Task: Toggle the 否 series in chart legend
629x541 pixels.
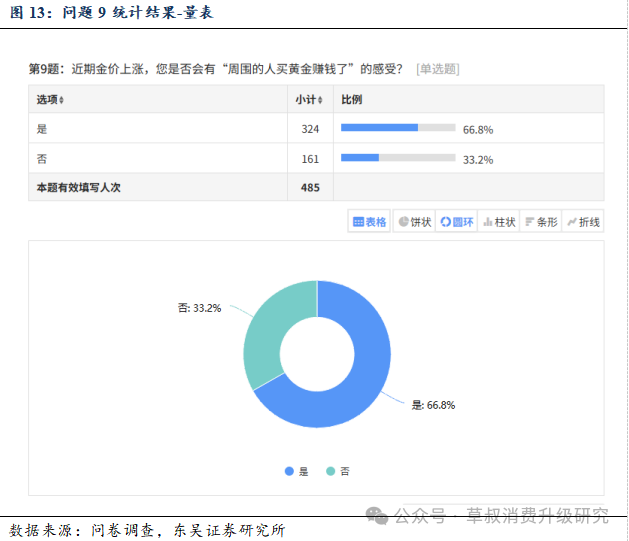Action: (338, 471)
